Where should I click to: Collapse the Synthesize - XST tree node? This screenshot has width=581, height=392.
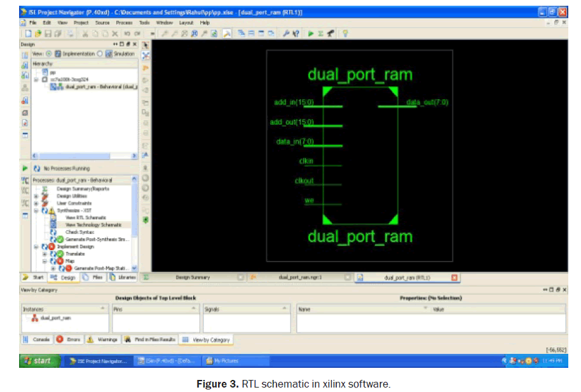(37, 210)
